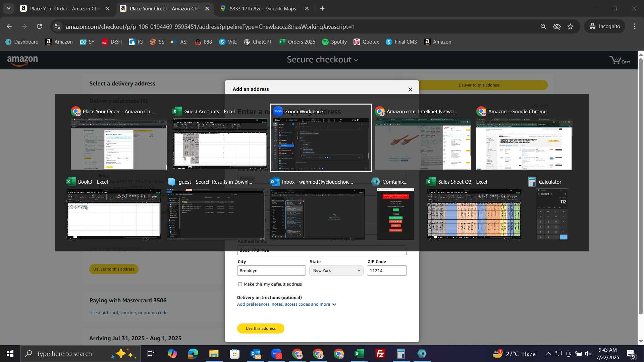
Task: Open the Outlook icon in the taskbar
Action: click(x=256, y=354)
